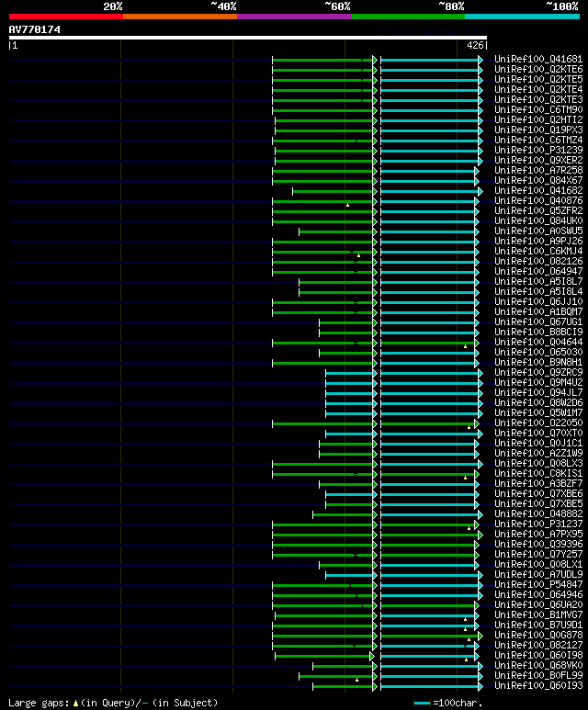Select the UniRef100_Q5ZFR2 label
Image resolution: width=588 pixels, height=710 pixels.
538,210
